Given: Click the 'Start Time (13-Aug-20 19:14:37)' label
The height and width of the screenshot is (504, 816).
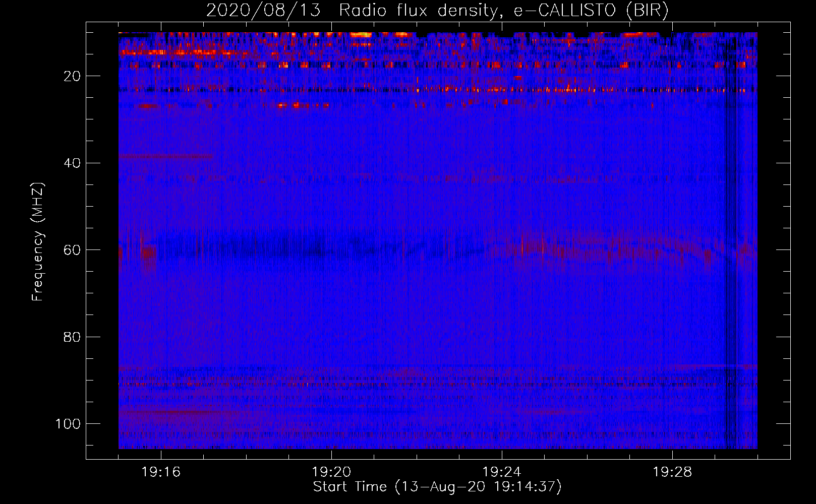Looking at the screenshot, I should pos(437,487).
